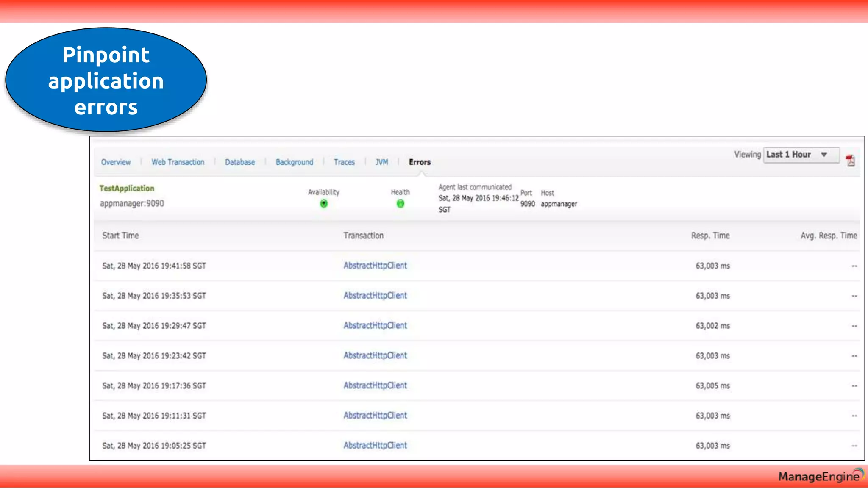The image size is (868, 488).
Task: Open the Viewing 'Last 1 Hour' dropdown
Action: 801,155
